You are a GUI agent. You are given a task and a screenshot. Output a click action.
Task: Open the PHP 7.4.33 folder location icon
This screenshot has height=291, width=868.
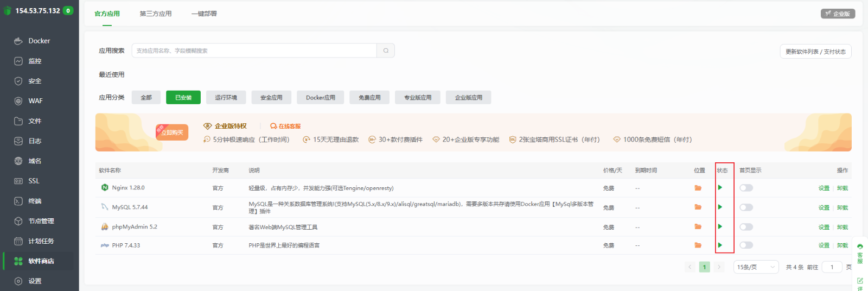coord(698,245)
